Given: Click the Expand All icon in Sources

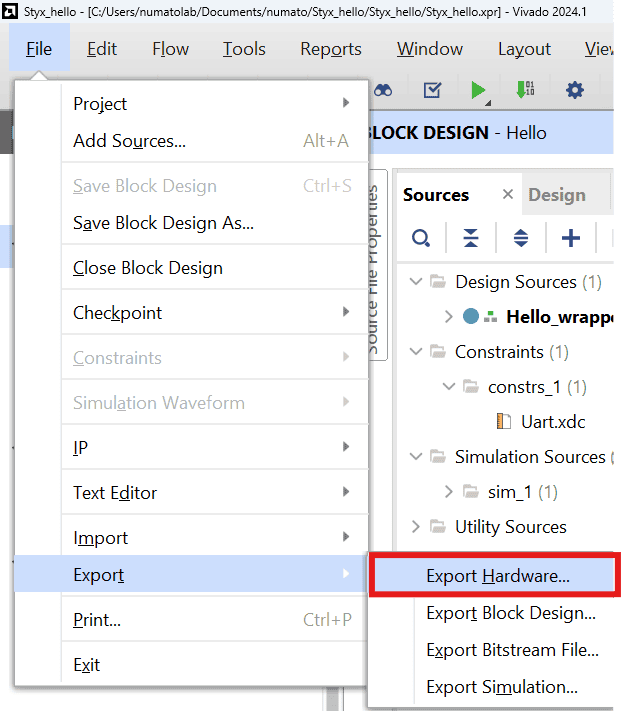Looking at the screenshot, I should pyautogui.click(x=521, y=238).
